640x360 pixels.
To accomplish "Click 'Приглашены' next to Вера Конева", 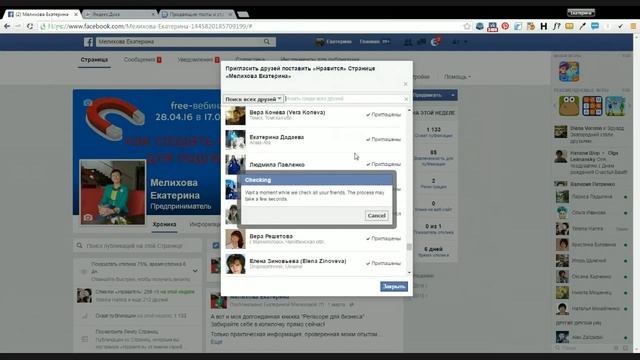I will [383, 115].
